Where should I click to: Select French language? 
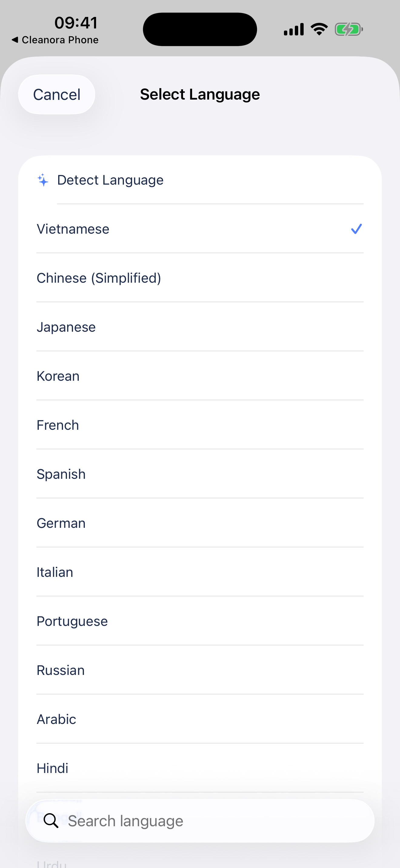point(200,425)
